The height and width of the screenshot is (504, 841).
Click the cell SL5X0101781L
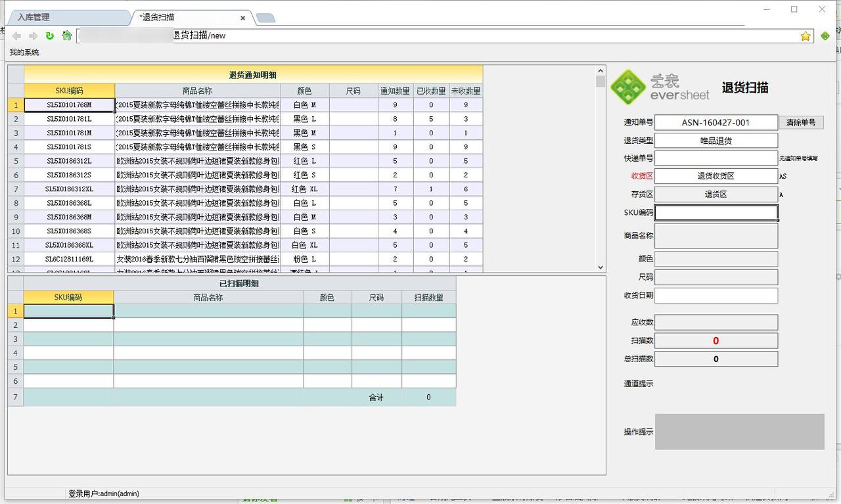pos(70,119)
